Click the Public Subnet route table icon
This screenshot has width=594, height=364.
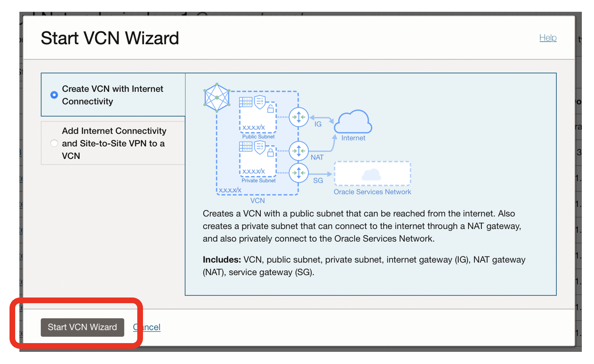click(246, 102)
